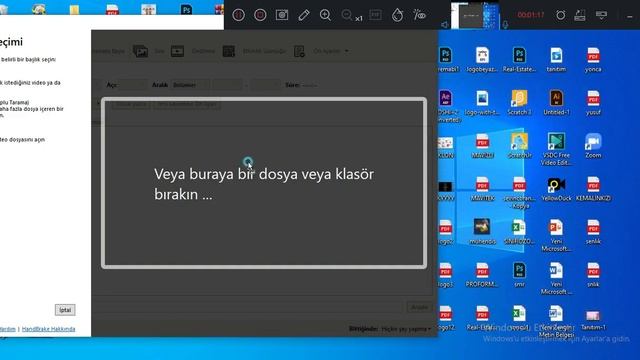The width and height of the screenshot is (640, 360).
Task: Open the HandBrake Hakkında link
Action: (49, 329)
